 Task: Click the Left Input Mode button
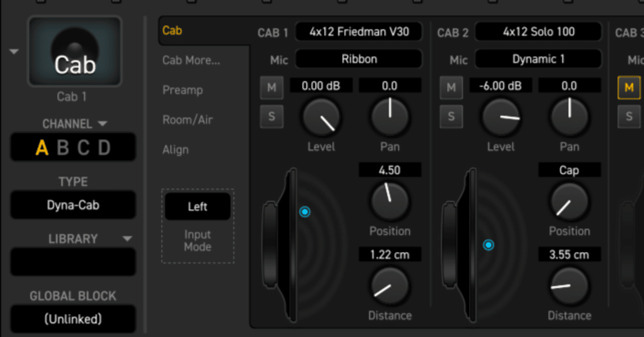pos(197,206)
